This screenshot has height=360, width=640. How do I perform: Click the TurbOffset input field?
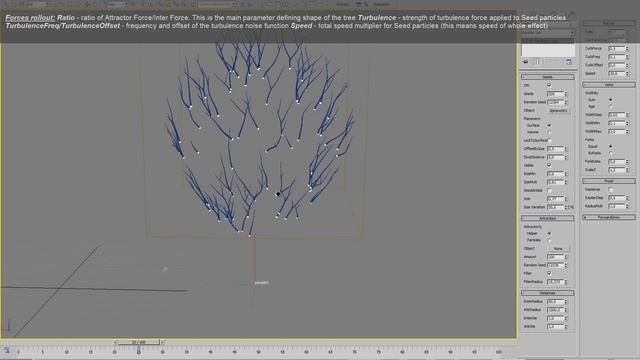[616, 65]
